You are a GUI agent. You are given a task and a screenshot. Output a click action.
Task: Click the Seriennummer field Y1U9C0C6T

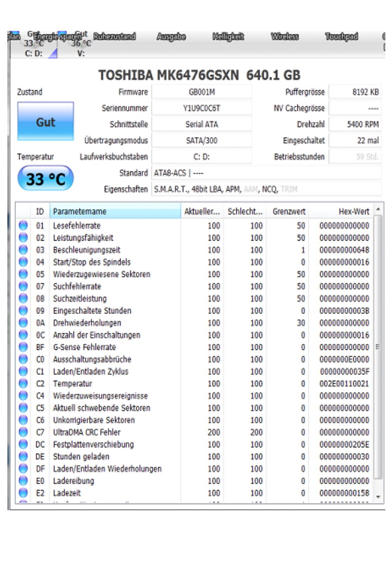tap(201, 108)
